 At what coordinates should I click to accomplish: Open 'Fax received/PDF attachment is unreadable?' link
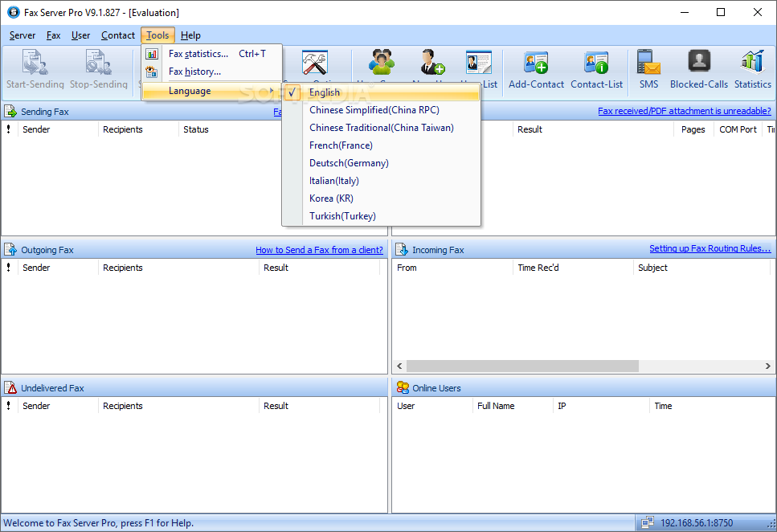(685, 111)
